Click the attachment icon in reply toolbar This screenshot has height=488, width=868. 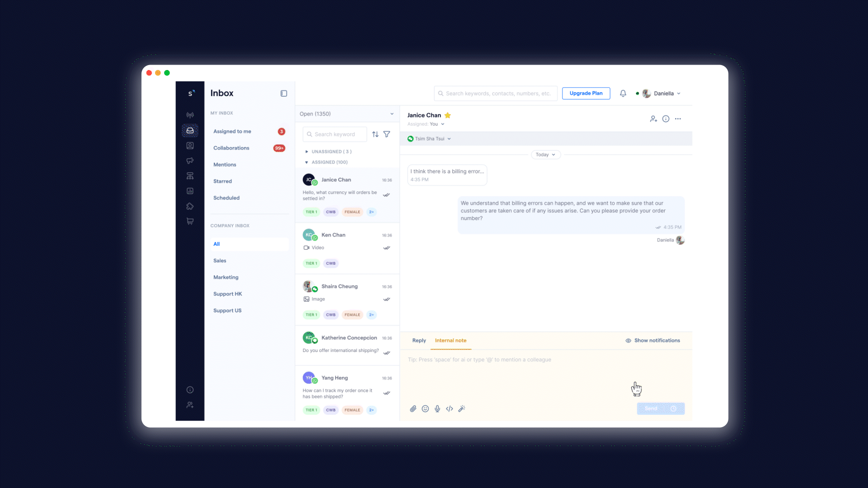click(413, 409)
